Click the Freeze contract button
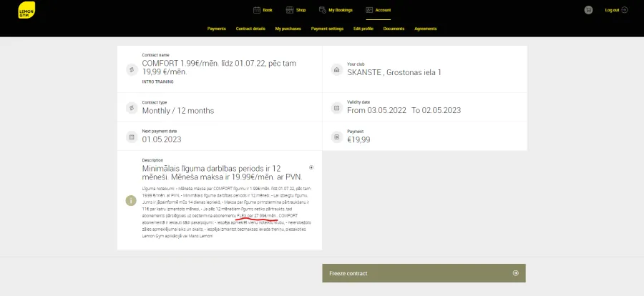This screenshot has width=644, height=296. [424, 273]
